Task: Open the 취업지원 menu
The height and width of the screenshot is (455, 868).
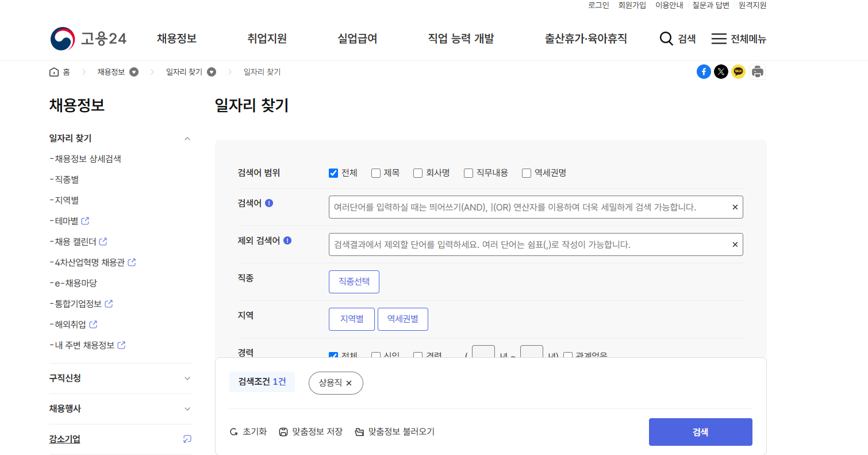Action: (x=267, y=39)
